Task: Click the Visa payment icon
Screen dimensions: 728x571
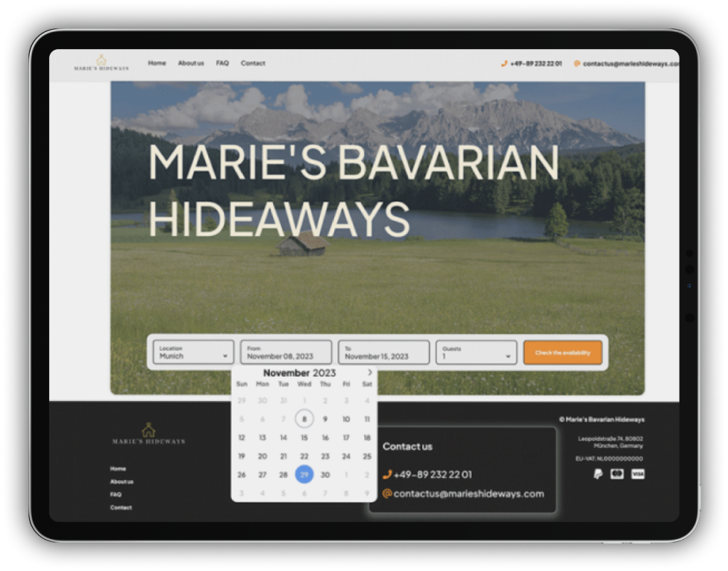Action: click(x=638, y=474)
